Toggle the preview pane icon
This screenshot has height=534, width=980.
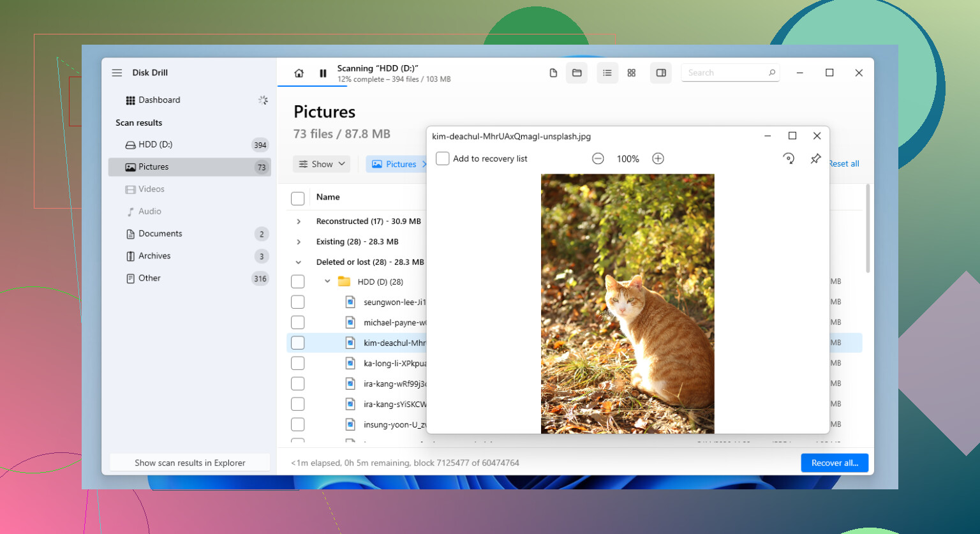point(661,73)
